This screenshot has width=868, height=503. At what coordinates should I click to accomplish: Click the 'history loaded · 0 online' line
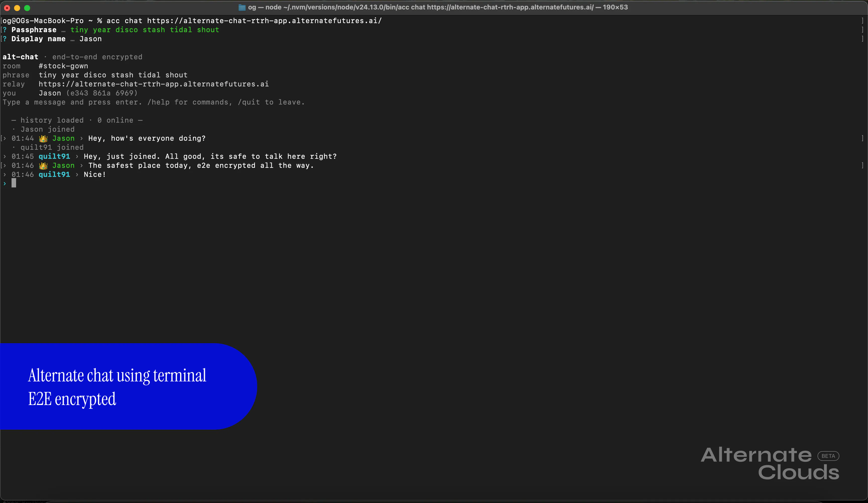coord(77,120)
